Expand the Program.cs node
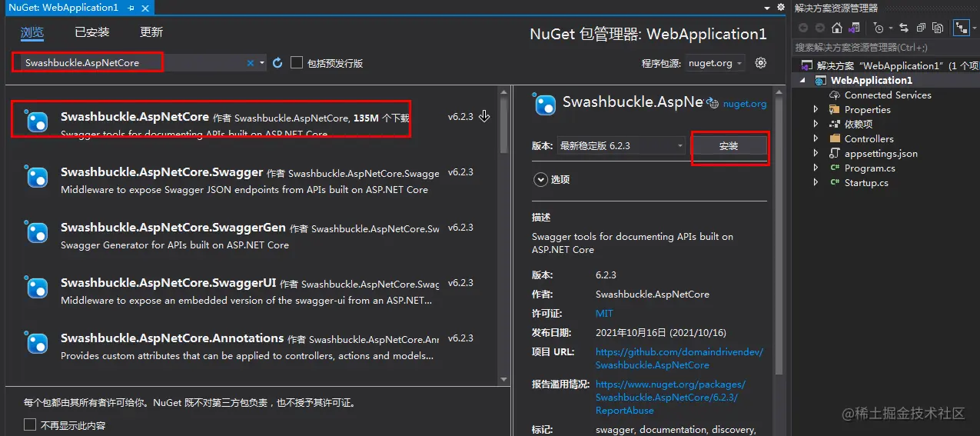The width and height of the screenshot is (980, 436). (x=816, y=168)
